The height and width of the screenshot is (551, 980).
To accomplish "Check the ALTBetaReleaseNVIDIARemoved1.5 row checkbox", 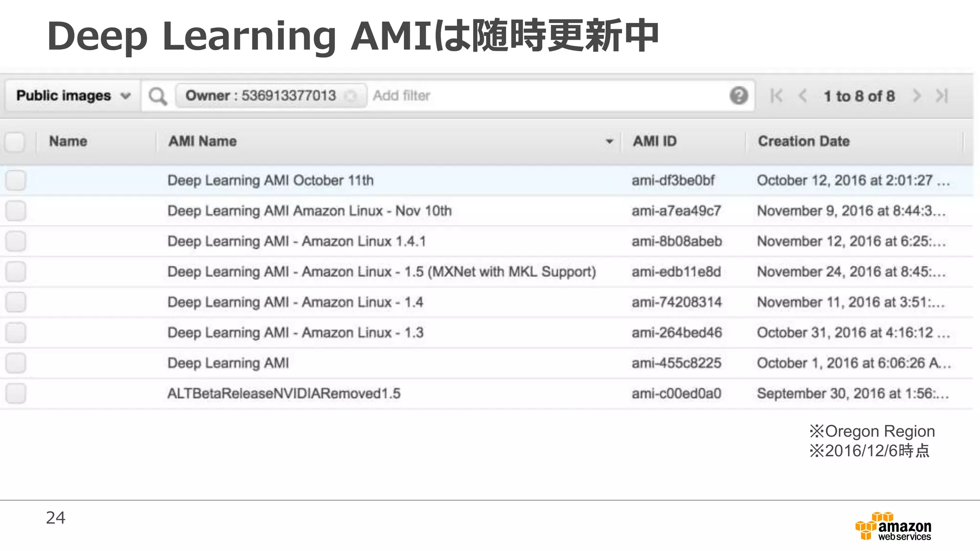I will click(x=16, y=394).
